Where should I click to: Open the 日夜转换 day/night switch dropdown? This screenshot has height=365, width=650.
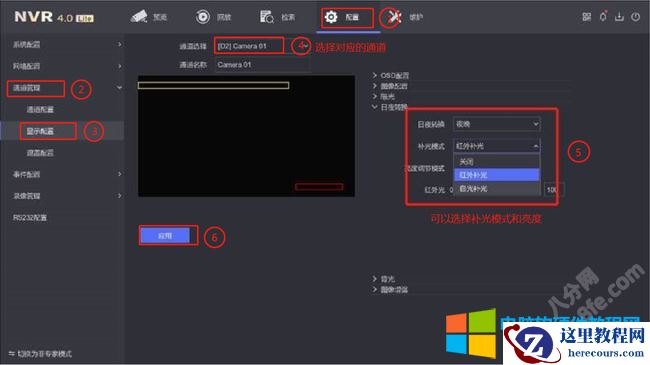pyautogui.click(x=497, y=124)
